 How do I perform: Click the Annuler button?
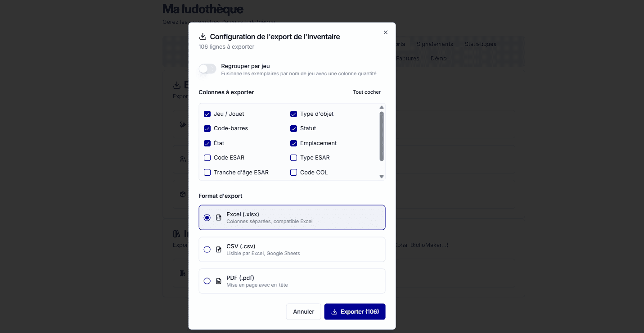coord(303,311)
